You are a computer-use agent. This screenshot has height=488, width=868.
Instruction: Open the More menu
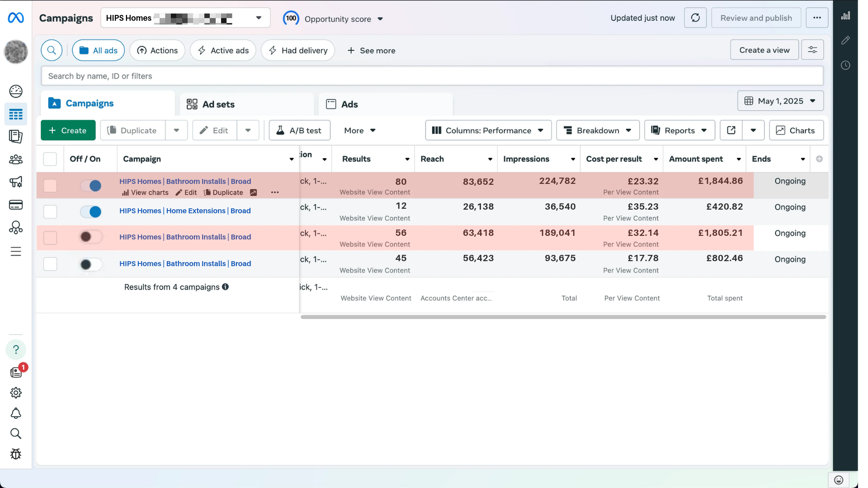[360, 131]
